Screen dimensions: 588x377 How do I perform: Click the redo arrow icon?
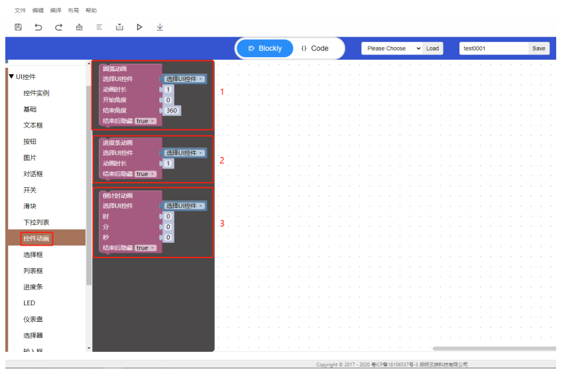(58, 27)
